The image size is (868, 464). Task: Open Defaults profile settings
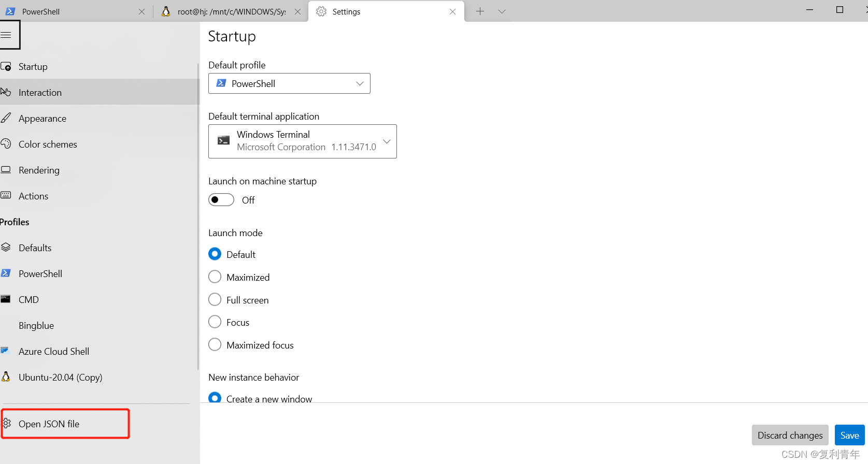click(98, 248)
